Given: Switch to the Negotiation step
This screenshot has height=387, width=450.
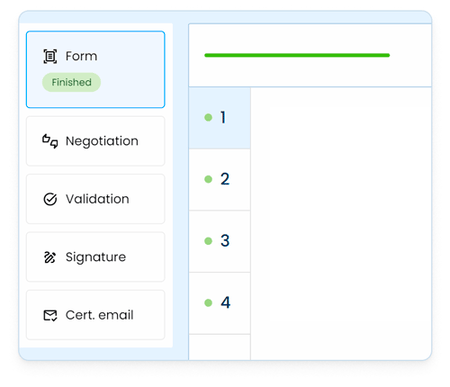Looking at the screenshot, I should (95, 141).
